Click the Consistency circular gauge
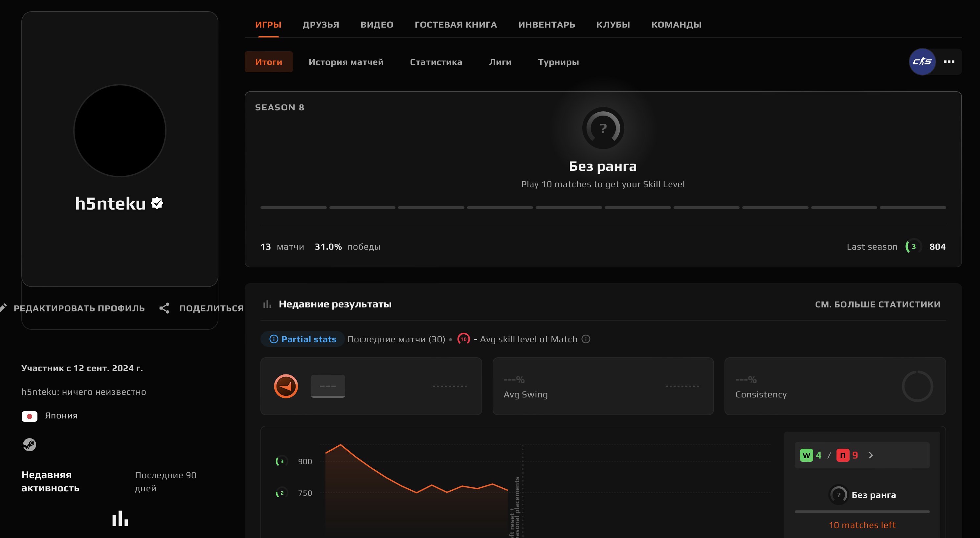The width and height of the screenshot is (980, 538). 917,386
